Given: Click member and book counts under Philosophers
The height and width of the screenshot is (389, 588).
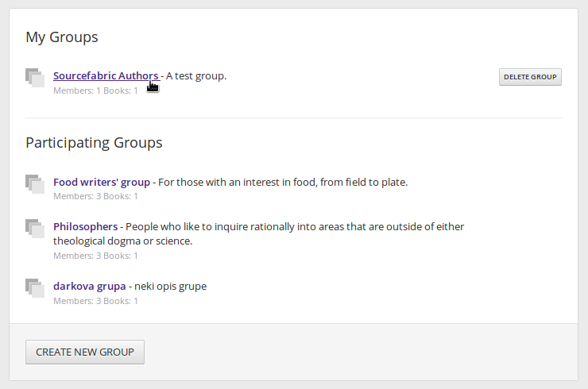Looking at the screenshot, I should point(95,256).
